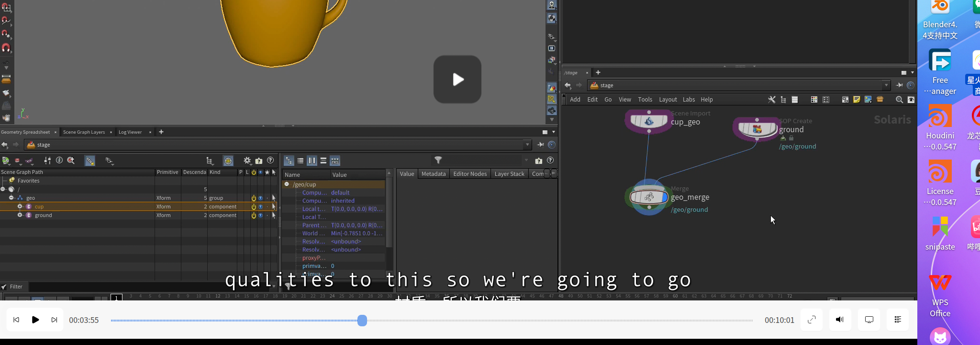Open scene graph stage path dropdown
980x345 pixels.
(527, 145)
